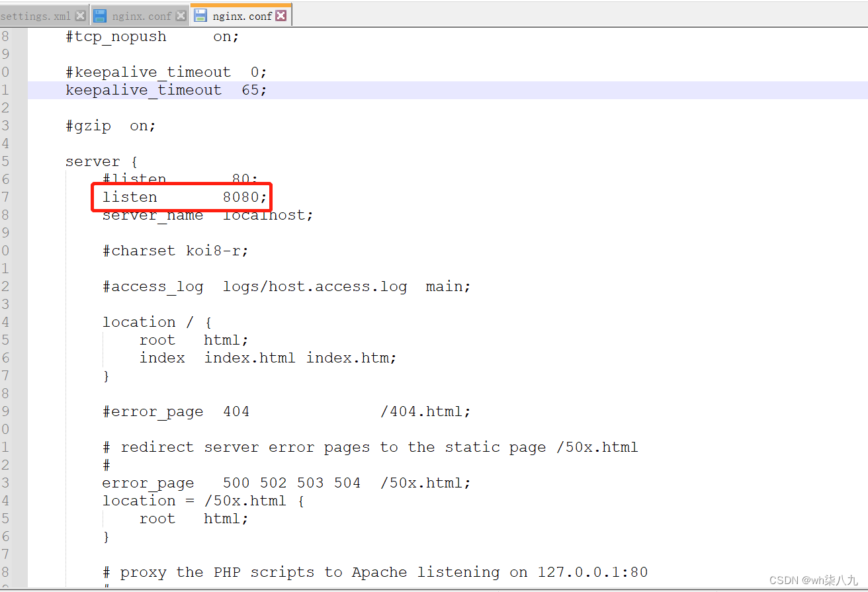Click the 'server_name' directive
This screenshot has width=868, height=592.
(x=153, y=216)
